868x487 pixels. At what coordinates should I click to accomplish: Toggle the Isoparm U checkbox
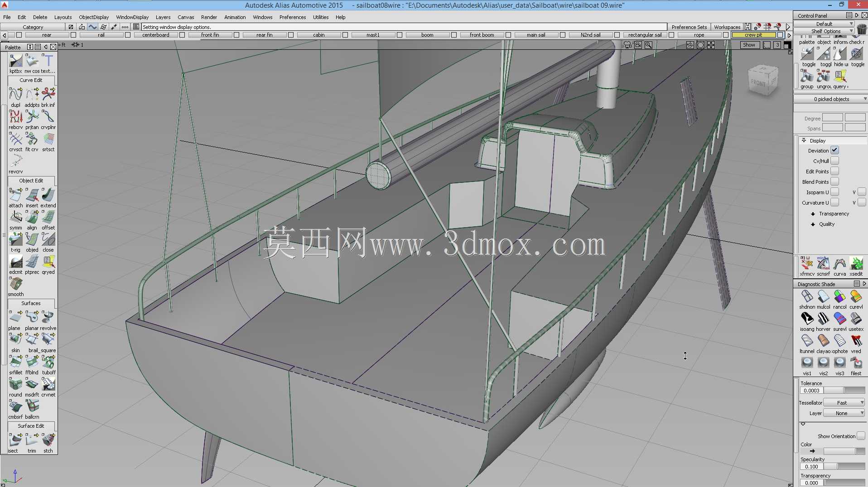pyautogui.click(x=834, y=192)
